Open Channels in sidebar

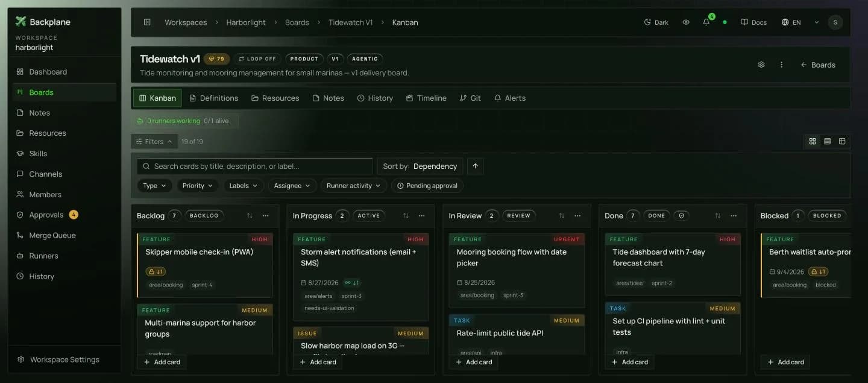(x=64, y=174)
